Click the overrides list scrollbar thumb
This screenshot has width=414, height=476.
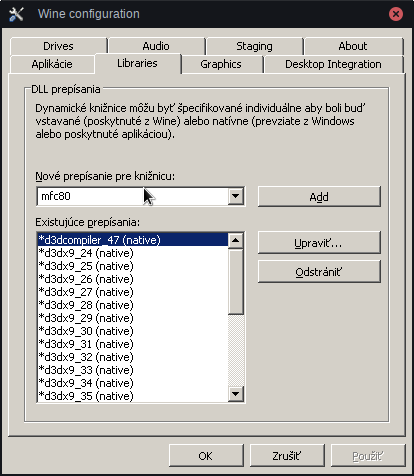tap(236, 282)
